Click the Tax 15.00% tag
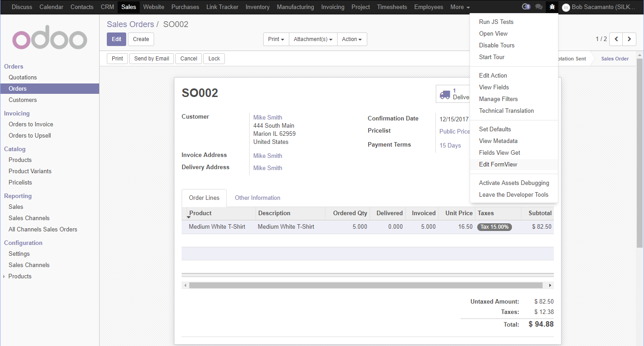644x346 pixels. [x=494, y=227]
